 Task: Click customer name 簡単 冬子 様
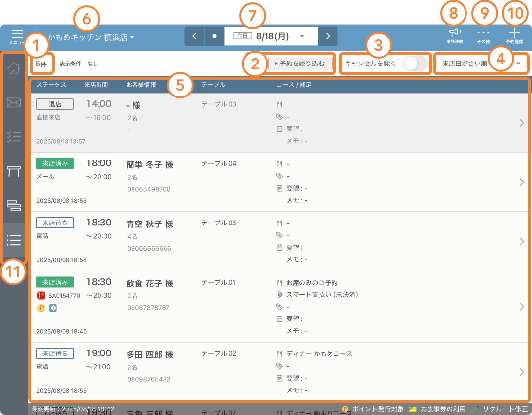pyautogui.click(x=150, y=165)
